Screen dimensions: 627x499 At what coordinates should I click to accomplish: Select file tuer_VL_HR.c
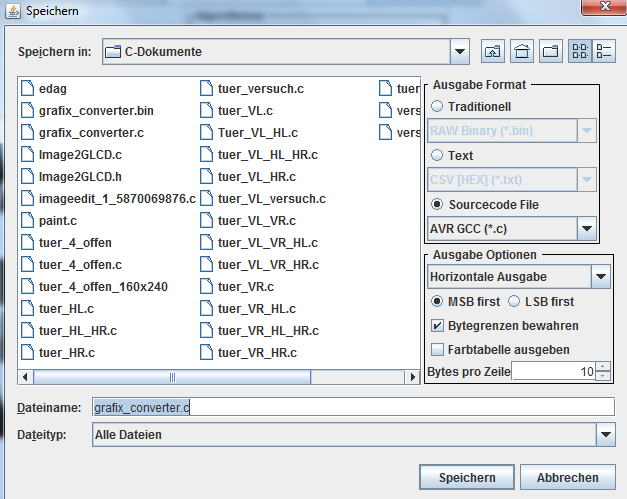pos(248,176)
